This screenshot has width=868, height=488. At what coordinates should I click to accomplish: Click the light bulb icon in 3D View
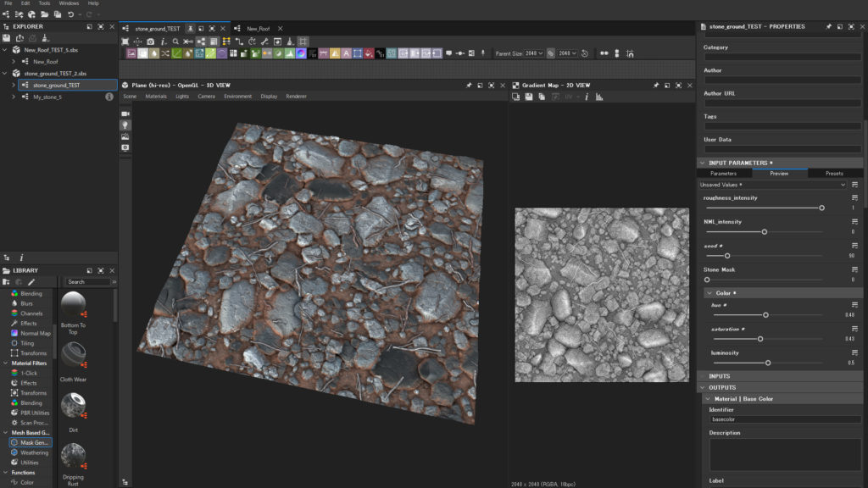125,125
